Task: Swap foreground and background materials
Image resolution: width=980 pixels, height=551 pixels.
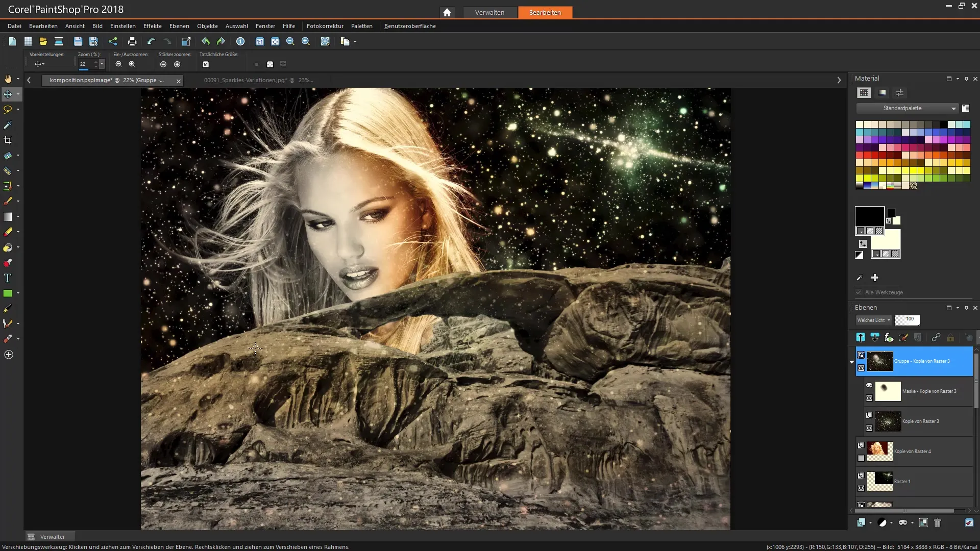Action: 863,244
